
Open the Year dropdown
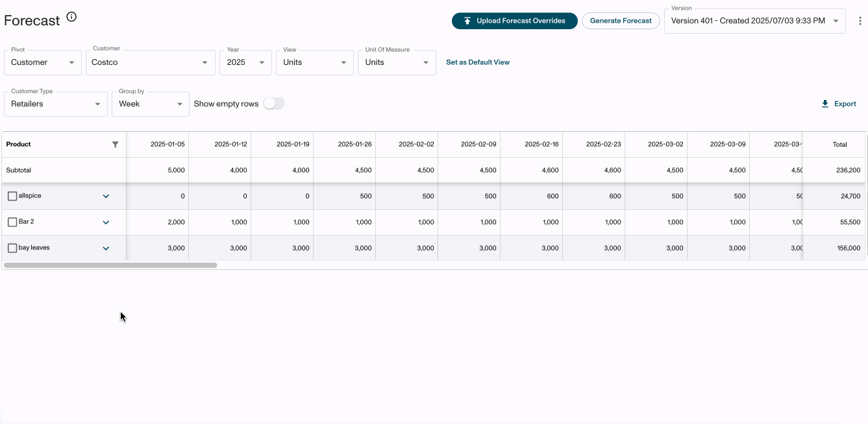(x=245, y=62)
